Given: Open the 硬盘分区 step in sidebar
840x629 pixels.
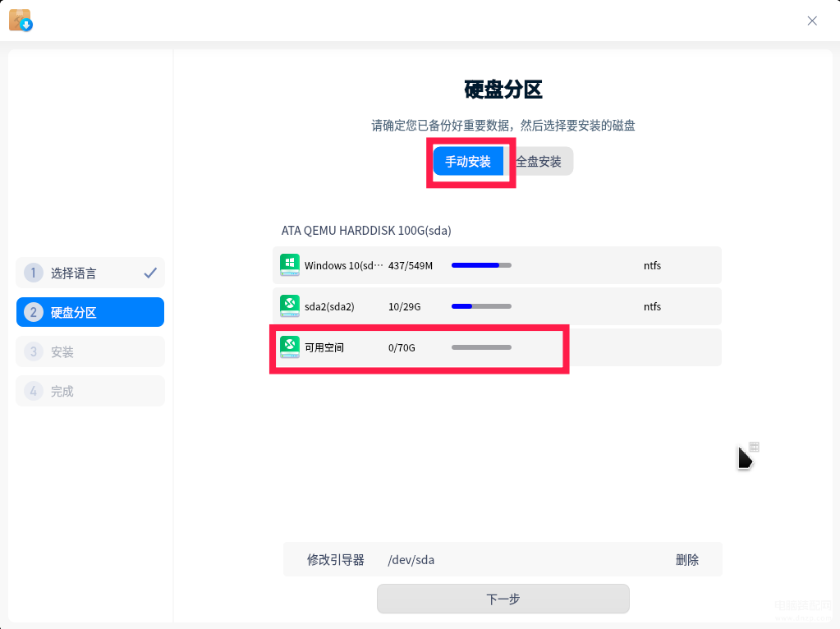Looking at the screenshot, I should 90,312.
